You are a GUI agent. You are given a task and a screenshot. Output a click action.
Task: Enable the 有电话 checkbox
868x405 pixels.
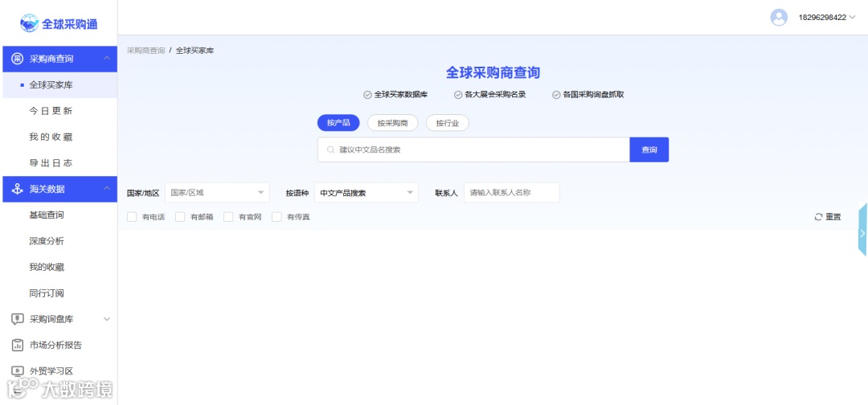tap(132, 217)
